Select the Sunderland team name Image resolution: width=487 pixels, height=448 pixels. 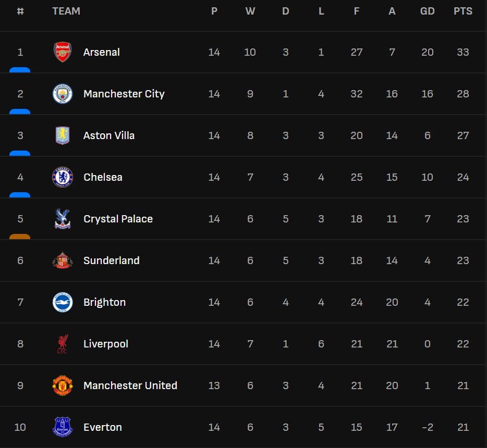112,260
